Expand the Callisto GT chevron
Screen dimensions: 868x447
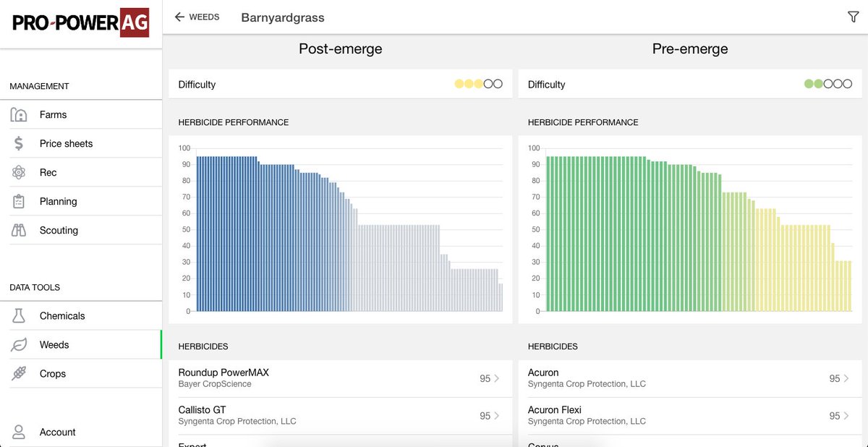coord(497,416)
